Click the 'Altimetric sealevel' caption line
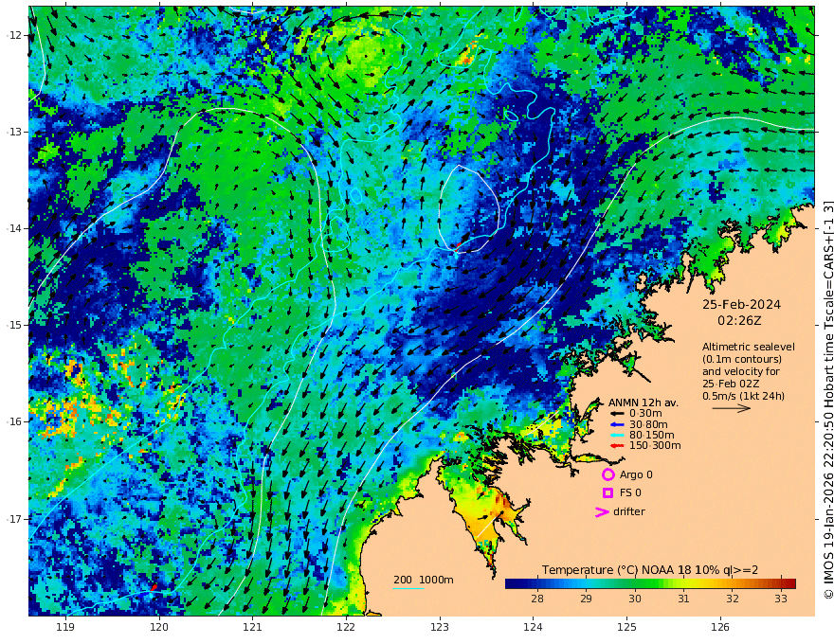834x644 pixels. click(749, 347)
